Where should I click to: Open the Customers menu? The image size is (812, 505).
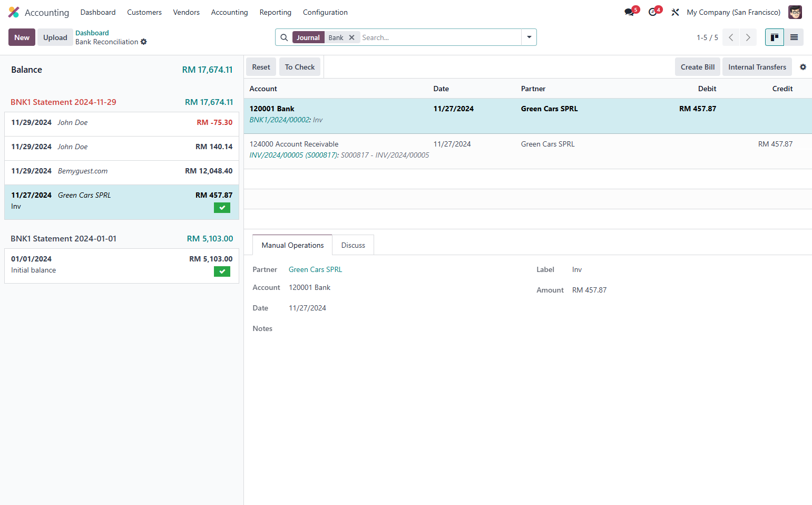144,12
